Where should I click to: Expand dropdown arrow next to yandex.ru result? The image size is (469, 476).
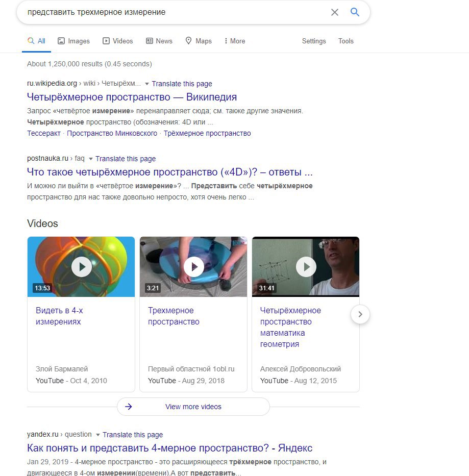point(98,435)
